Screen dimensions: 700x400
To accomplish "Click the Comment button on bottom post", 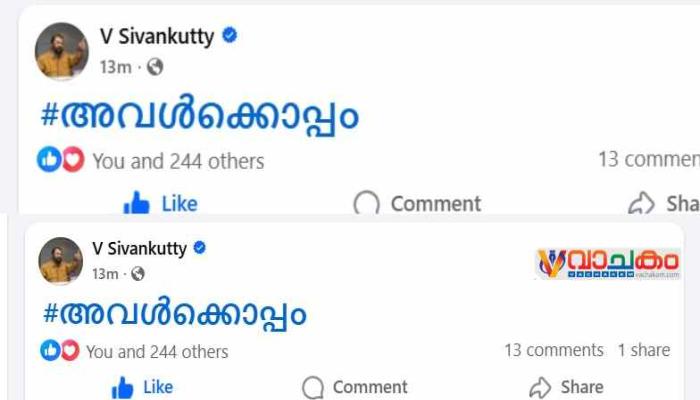I will click(355, 387).
